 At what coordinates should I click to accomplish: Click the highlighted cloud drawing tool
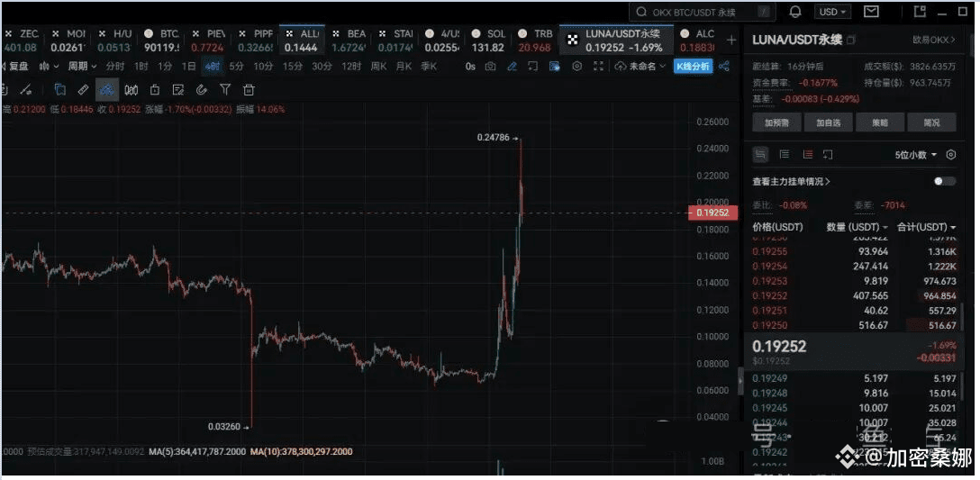coord(107,90)
